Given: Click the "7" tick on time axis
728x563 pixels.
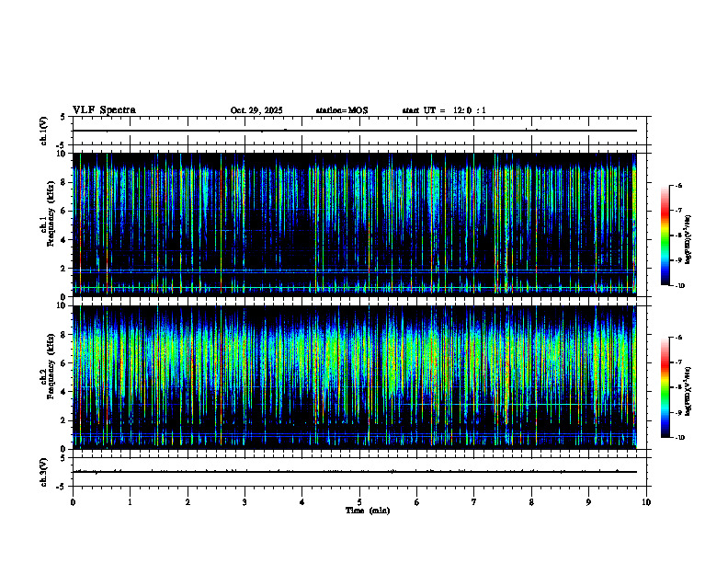Looking at the screenshot, I should (474, 502).
